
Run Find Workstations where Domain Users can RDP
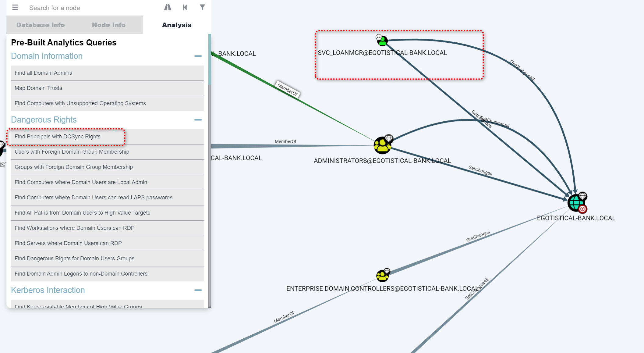pos(107,228)
